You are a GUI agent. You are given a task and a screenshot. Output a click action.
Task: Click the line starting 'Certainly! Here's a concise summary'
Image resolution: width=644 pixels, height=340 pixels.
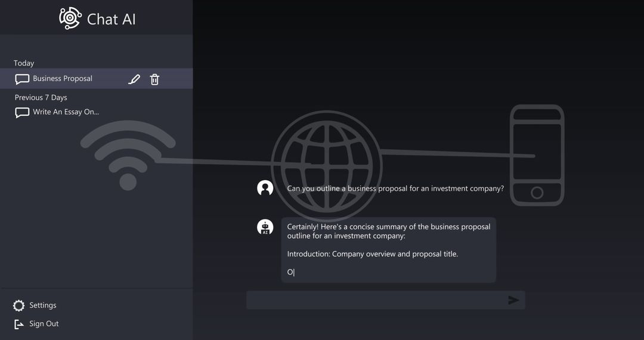point(389,227)
